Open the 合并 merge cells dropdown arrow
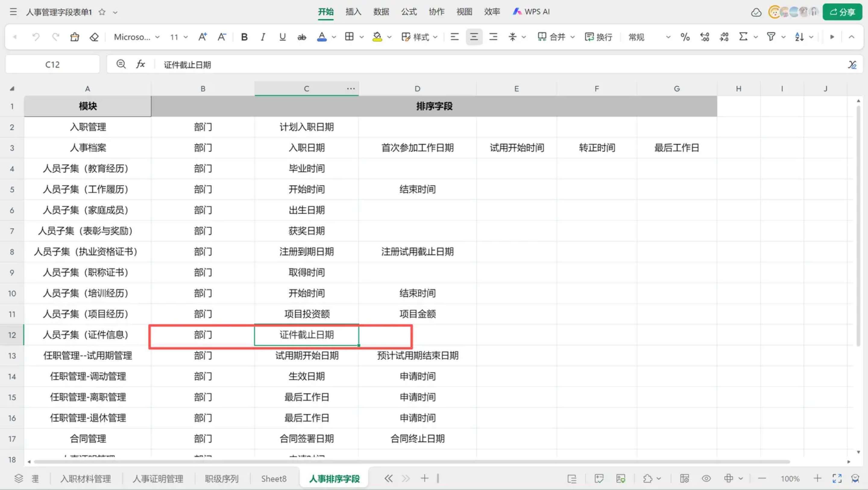Viewport: 868px width, 490px height. coord(573,37)
